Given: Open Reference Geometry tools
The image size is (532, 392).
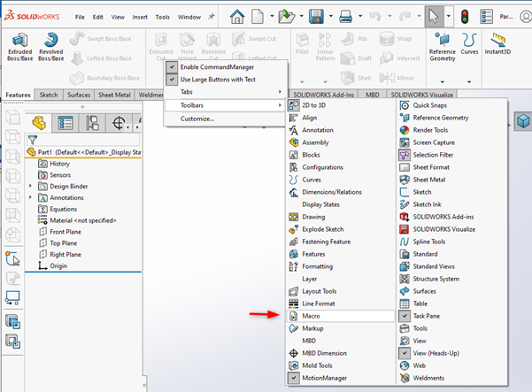Looking at the screenshot, I should (442, 47).
